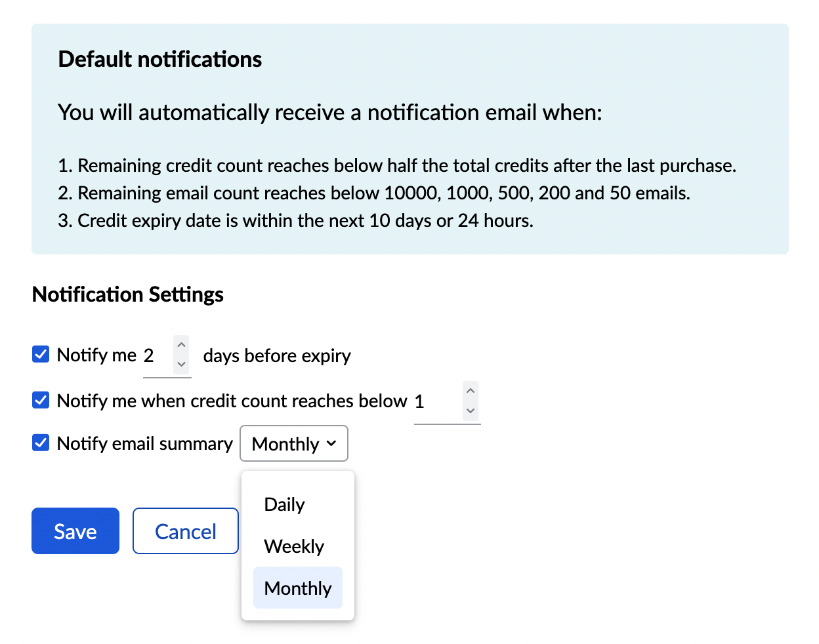Click the Default notifications heading
Viewport: 819px width, 644px height.
click(160, 60)
